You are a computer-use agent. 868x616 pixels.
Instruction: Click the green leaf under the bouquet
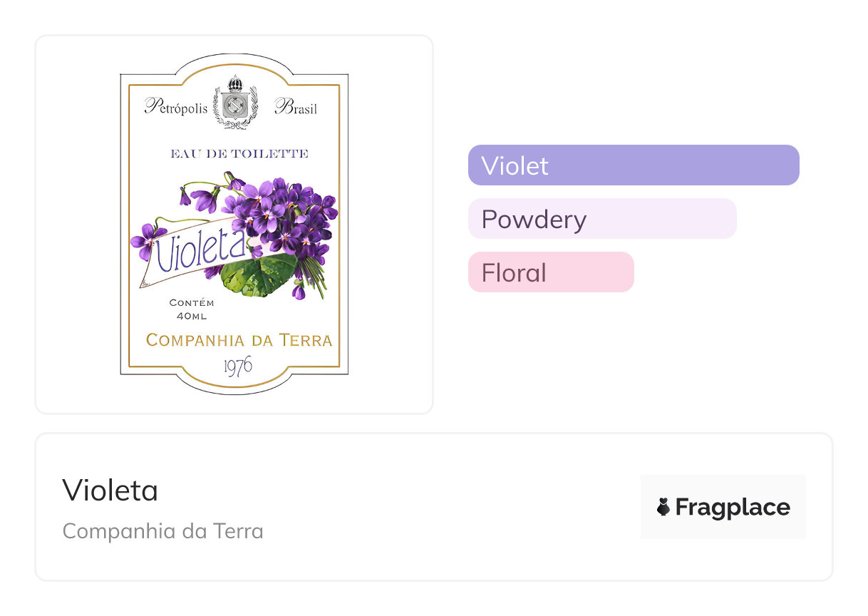(x=257, y=274)
